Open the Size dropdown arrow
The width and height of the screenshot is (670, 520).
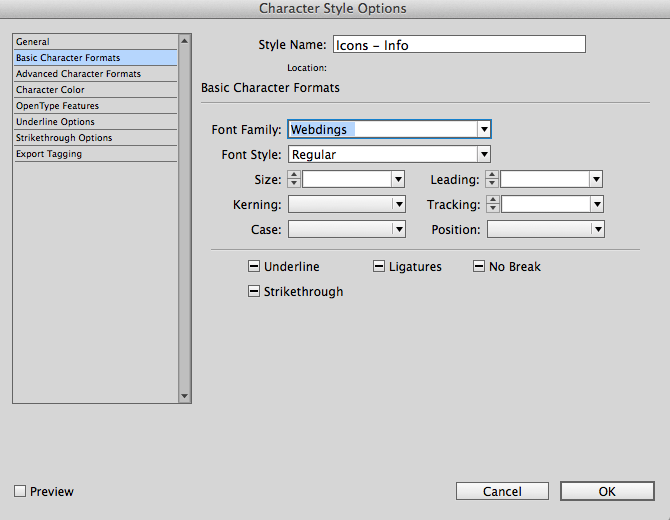[x=398, y=179]
